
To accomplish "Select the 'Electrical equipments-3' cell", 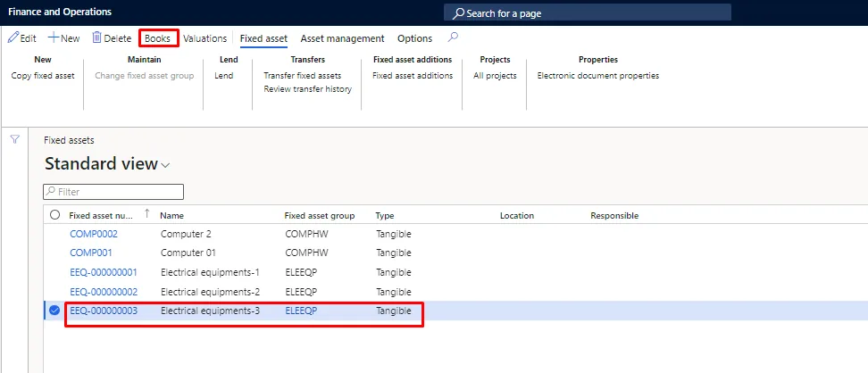I will (x=210, y=311).
